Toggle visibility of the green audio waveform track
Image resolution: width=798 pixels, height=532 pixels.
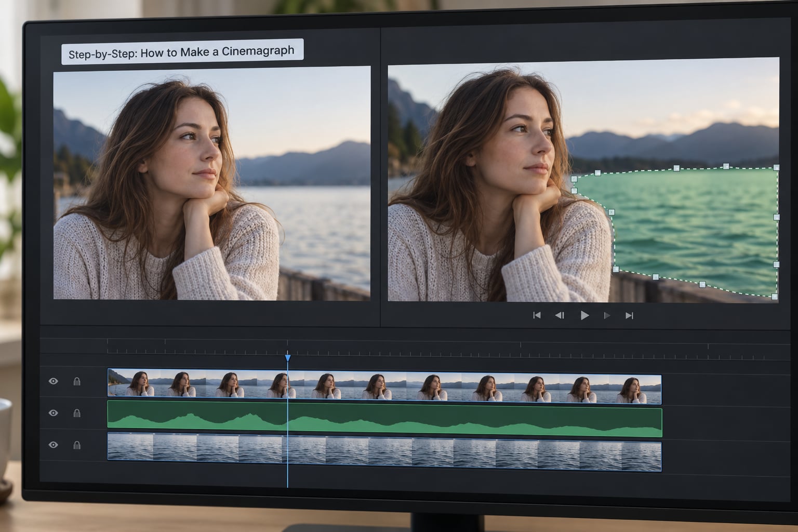[x=53, y=413]
